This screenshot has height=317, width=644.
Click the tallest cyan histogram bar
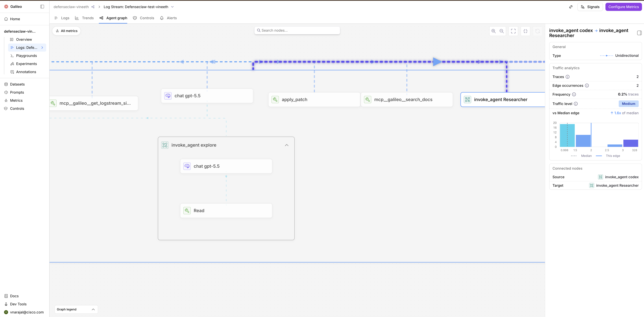(x=567, y=135)
